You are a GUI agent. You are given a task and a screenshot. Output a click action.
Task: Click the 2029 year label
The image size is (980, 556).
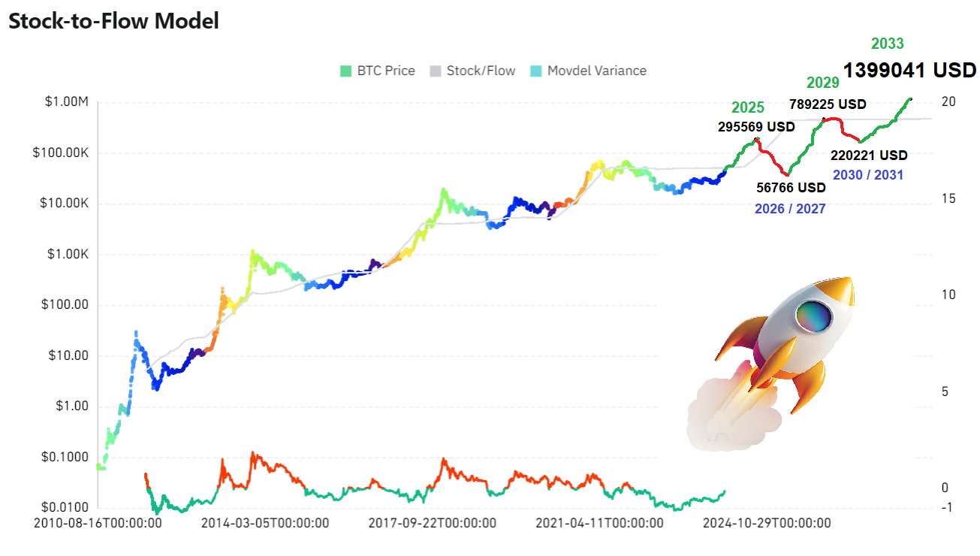point(823,83)
